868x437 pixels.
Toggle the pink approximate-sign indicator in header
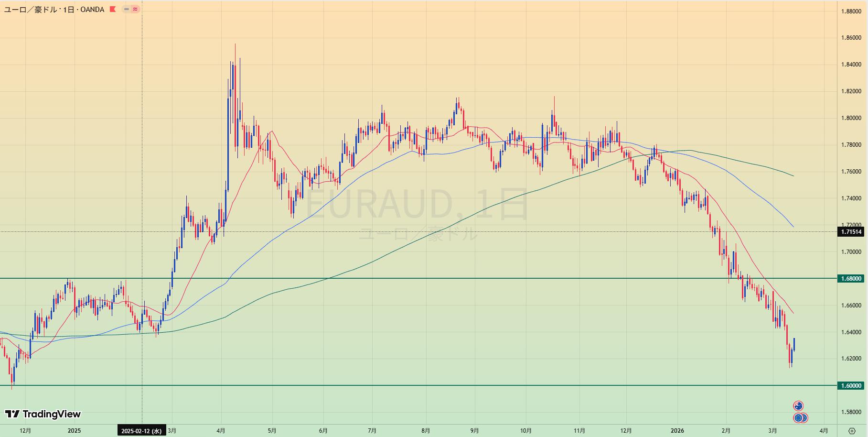pos(135,9)
